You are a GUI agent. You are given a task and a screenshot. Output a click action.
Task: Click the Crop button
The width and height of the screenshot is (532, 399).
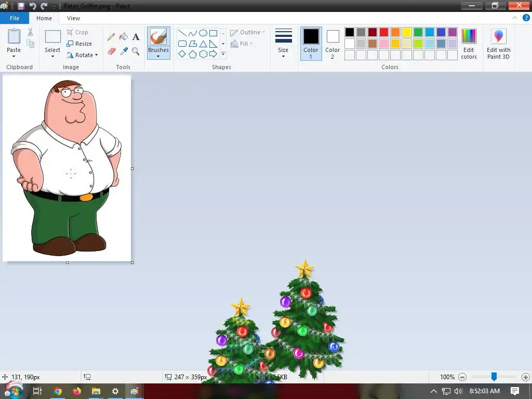(77, 32)
